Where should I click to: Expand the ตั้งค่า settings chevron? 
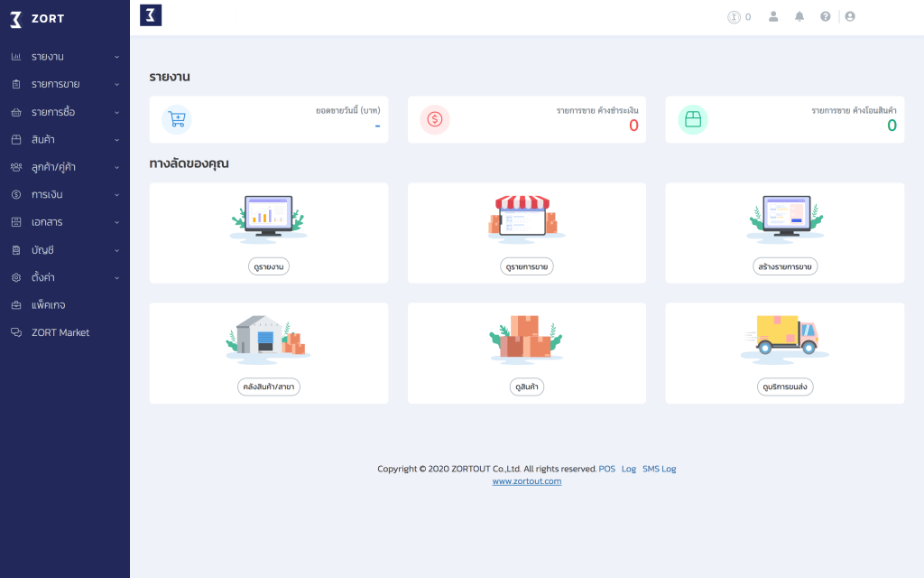116,277
